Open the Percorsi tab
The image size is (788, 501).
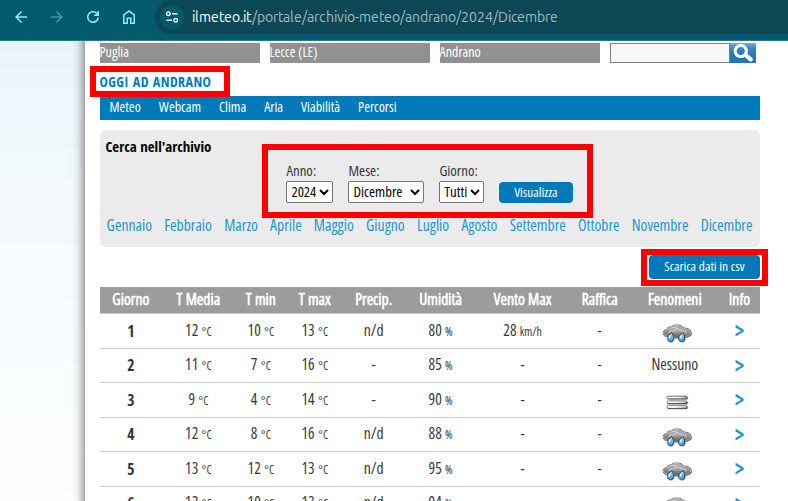[x=377, y=108]
